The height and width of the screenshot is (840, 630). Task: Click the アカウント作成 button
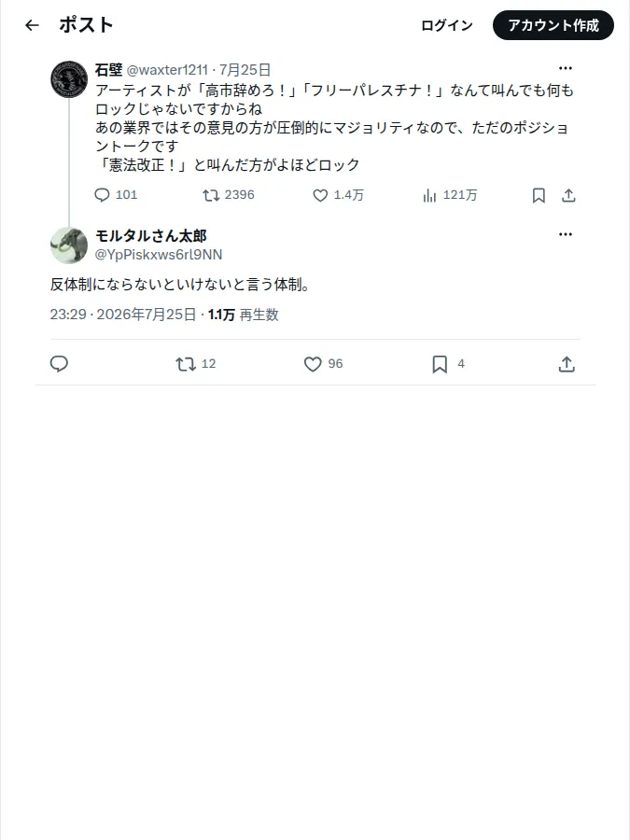pyautogui.click(x=553, y=25)
